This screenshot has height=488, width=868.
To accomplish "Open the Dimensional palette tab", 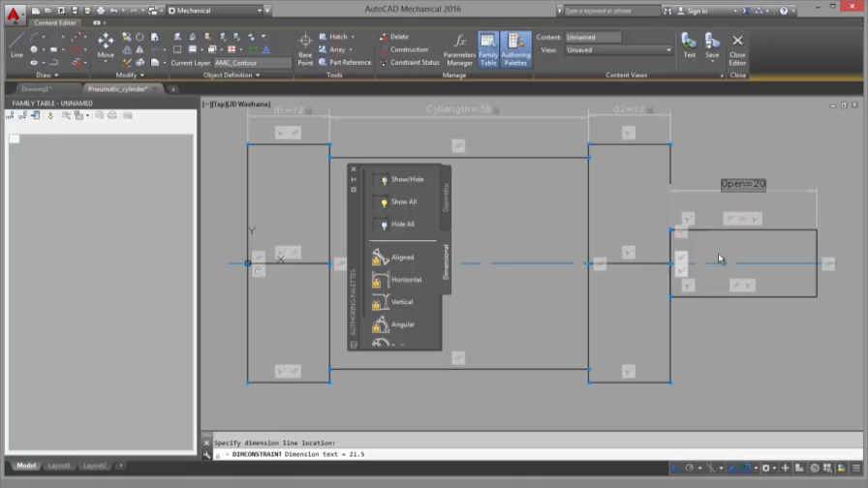I will 447,262.
